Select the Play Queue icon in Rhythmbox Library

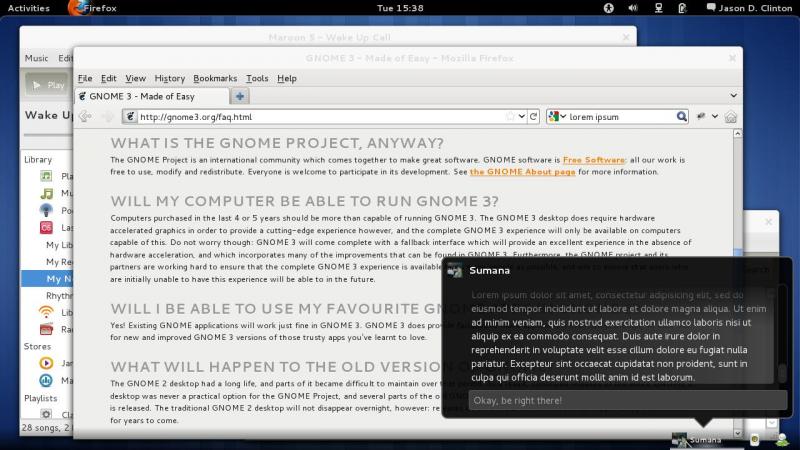point(46,176)
